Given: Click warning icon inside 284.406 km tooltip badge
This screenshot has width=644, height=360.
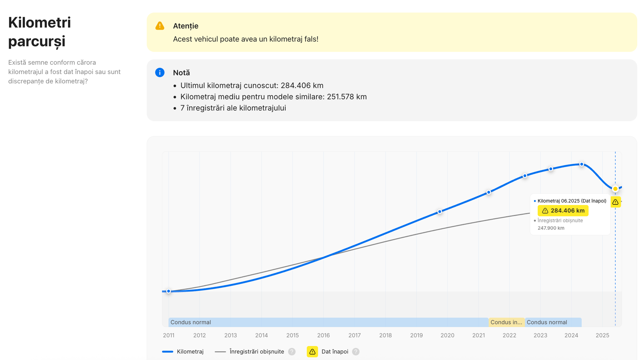Looking at the screenshot, I should click(x=545, y=211).
